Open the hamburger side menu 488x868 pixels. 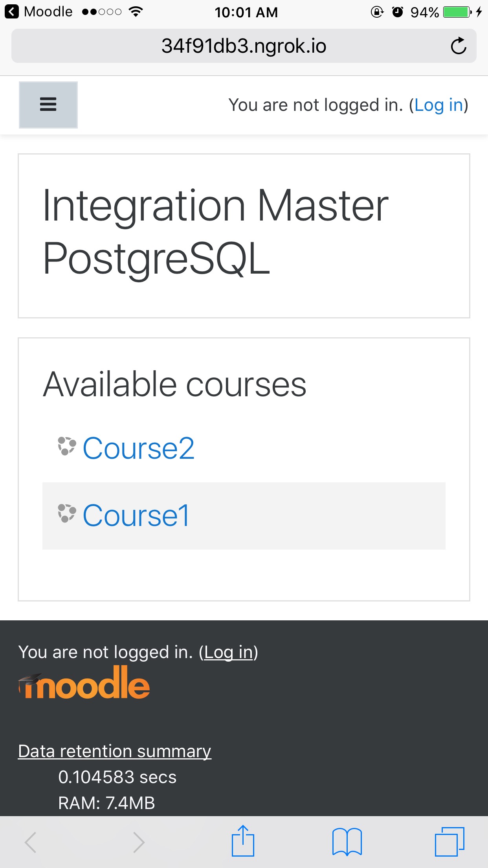pyautogui.click(x=48, y=105)
